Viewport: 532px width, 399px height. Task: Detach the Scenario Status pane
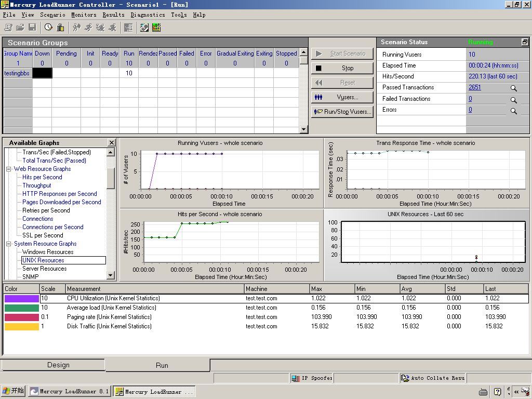point(525,42)
